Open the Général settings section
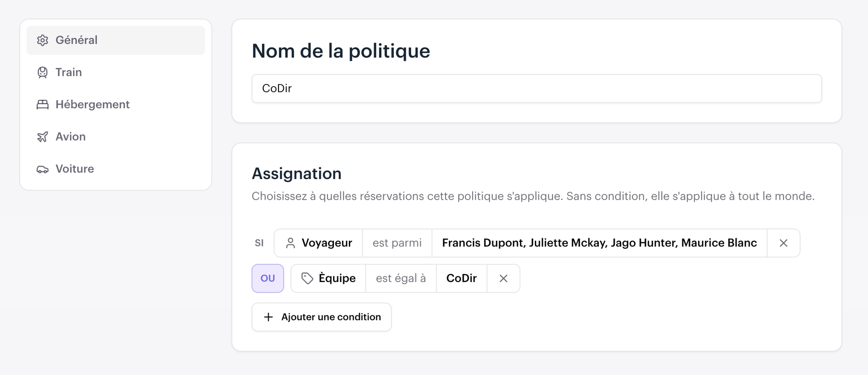 pyautogui.click(x=115, y=40)
